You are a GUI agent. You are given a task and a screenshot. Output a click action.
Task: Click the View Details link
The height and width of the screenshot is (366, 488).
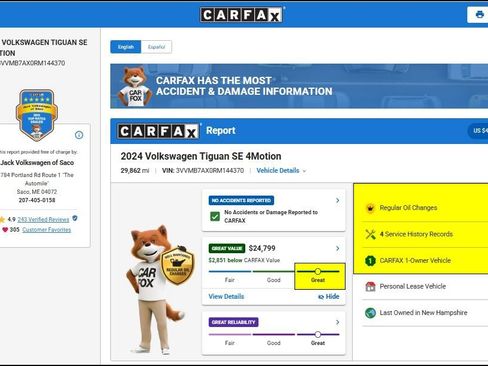pos(226,296)
